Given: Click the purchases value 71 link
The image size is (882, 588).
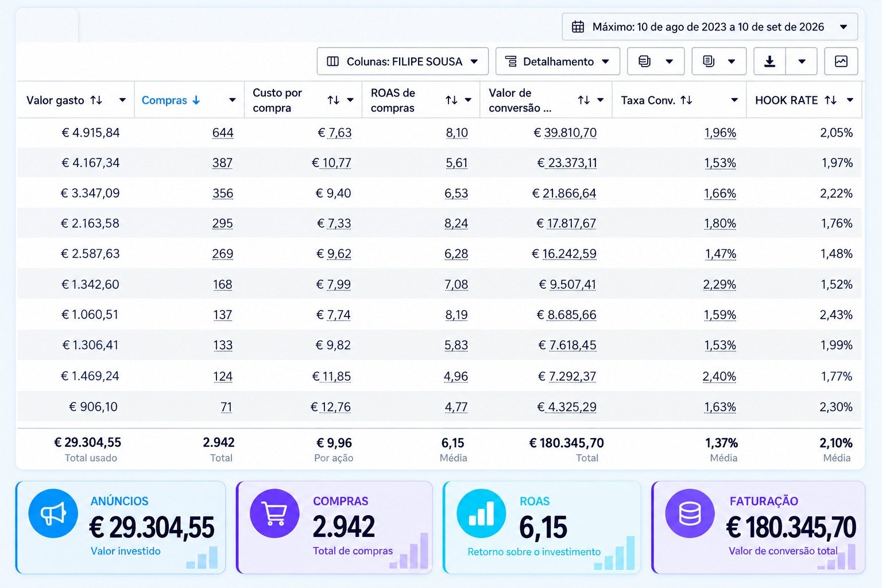Looking at the screenshot, I should click(226, 407).
